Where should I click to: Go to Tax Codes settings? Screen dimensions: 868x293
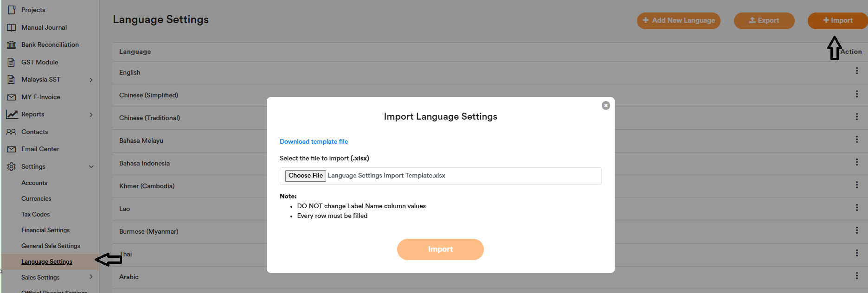coord(35,214)
